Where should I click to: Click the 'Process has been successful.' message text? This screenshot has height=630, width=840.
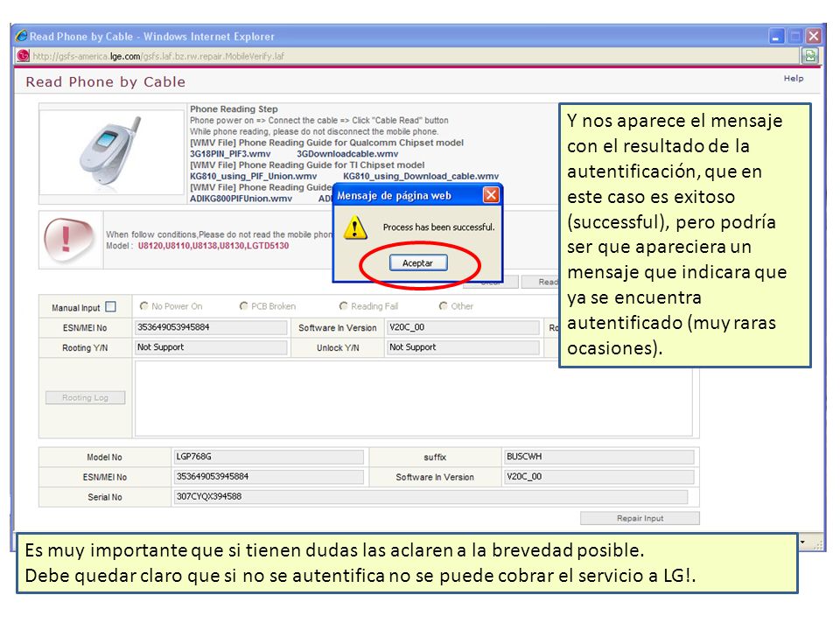pyautogui.click(x=438, y=227)
